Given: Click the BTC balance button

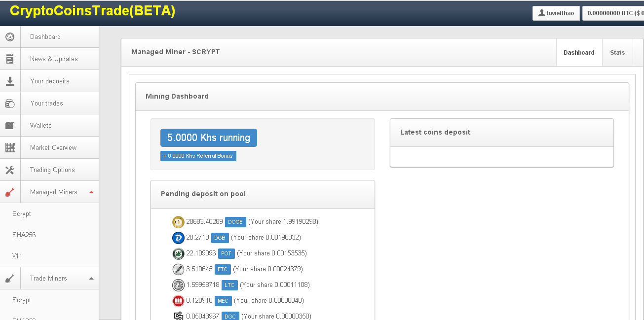Looking at the screenshot, I should 613,13.
